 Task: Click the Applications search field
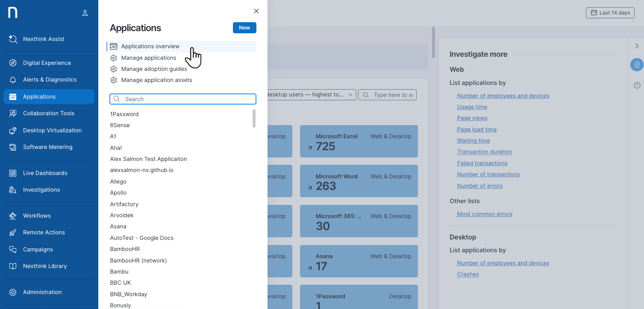[x=188, y=99]
